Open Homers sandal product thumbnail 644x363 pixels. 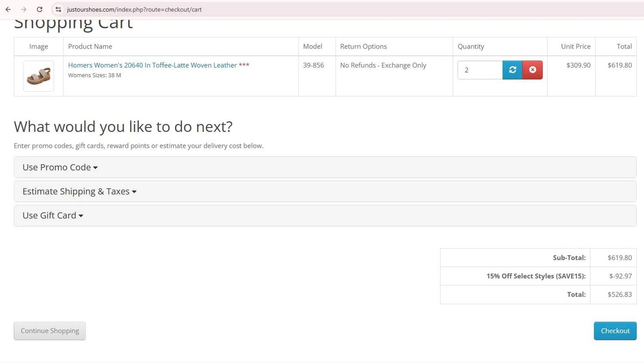tap(39, 76)
